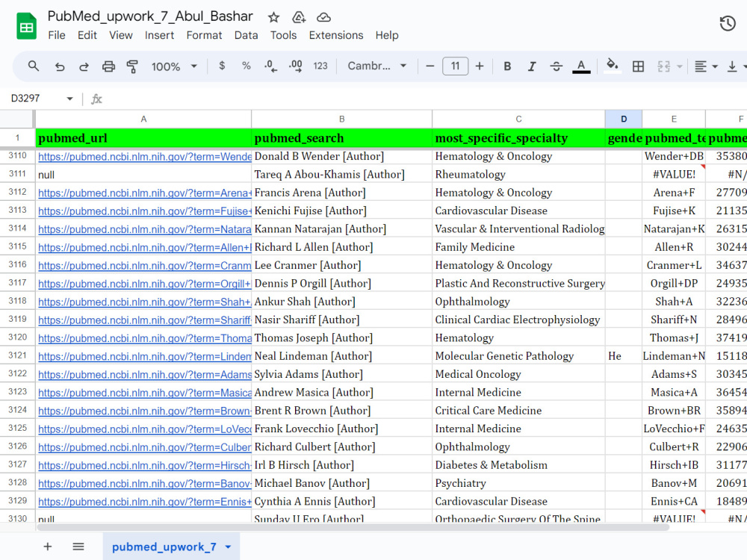Click the font size field showing 11
Image resolution: width=747 pixels, height=560 pixels.
[455, 66]
